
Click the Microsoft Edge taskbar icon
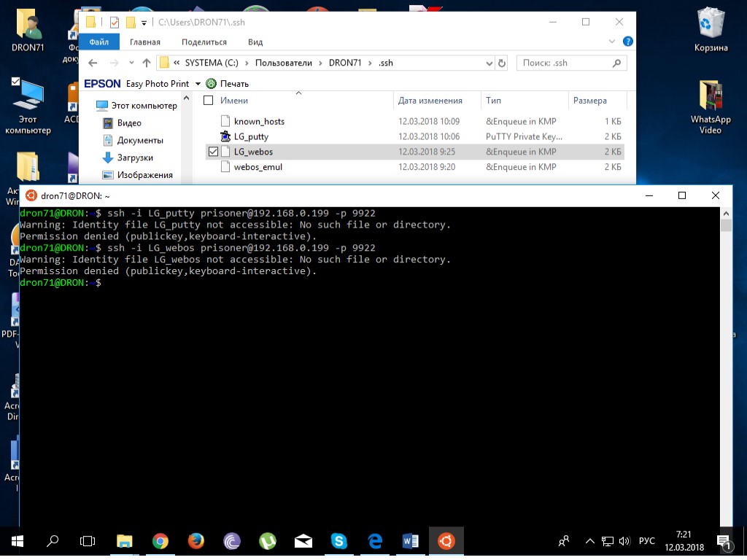click(x=375, y=541)
